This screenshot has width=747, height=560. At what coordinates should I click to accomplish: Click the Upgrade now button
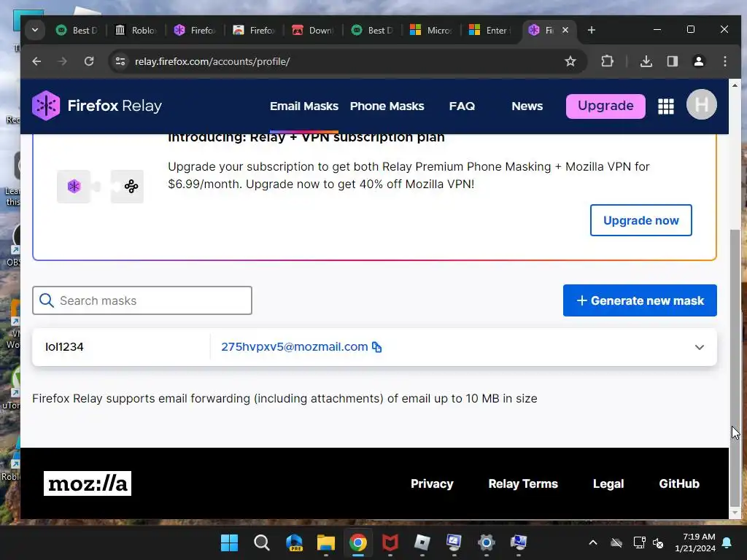(640, 220)
